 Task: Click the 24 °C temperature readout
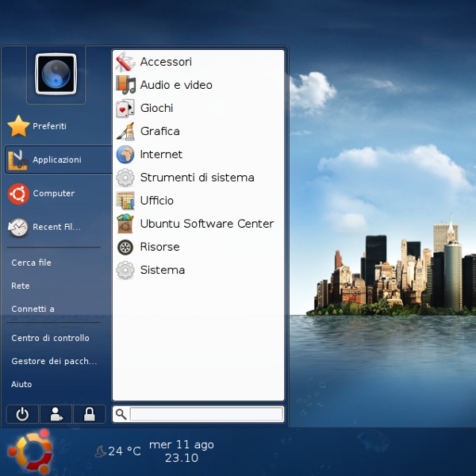coord(125,451)
